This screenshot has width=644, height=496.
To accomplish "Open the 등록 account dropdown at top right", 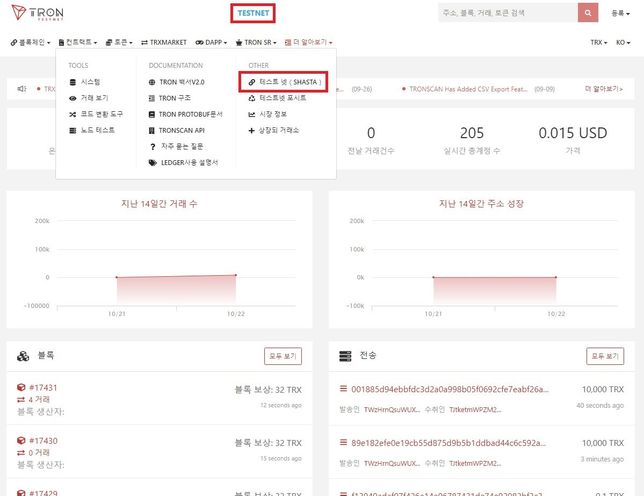I will [x=620, y=13].
